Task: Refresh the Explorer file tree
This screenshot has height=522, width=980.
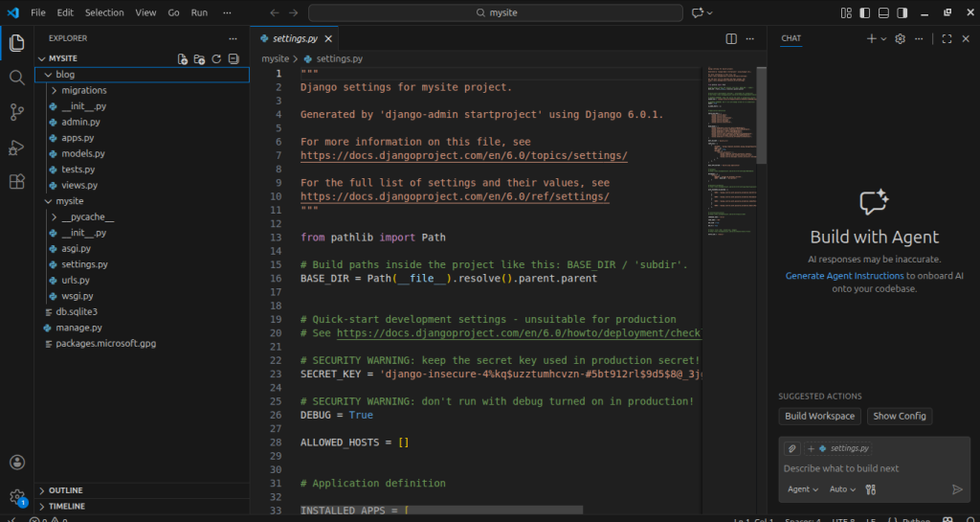Action: click(x=216, y=58)
